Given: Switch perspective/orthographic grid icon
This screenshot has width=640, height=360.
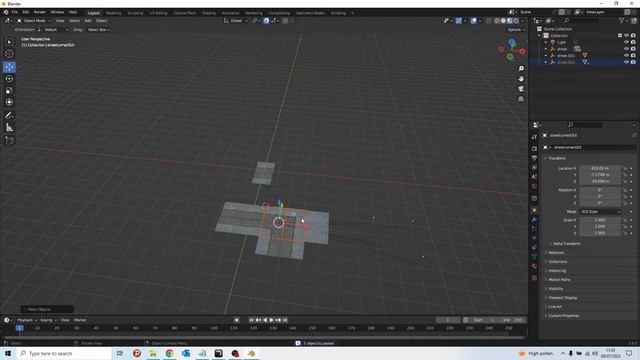Looking at the screenshot, I should (521, 99).
